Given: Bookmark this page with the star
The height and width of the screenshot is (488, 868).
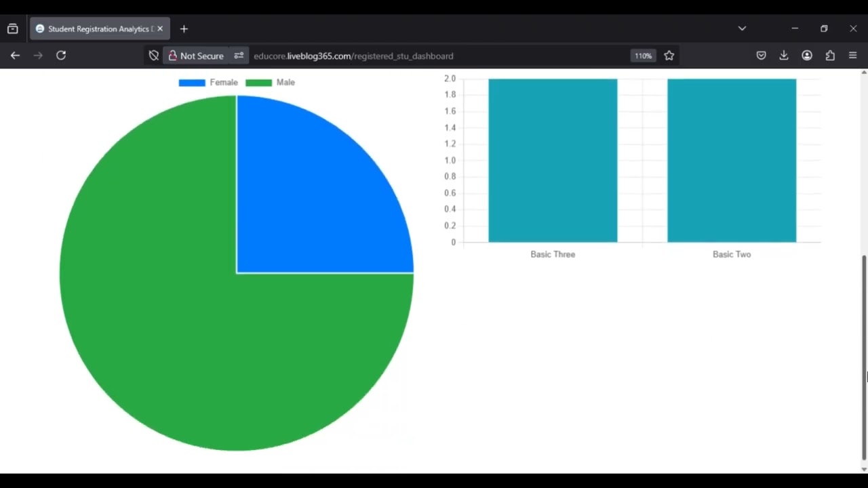Looking at the screenshot, I should 669,56.
